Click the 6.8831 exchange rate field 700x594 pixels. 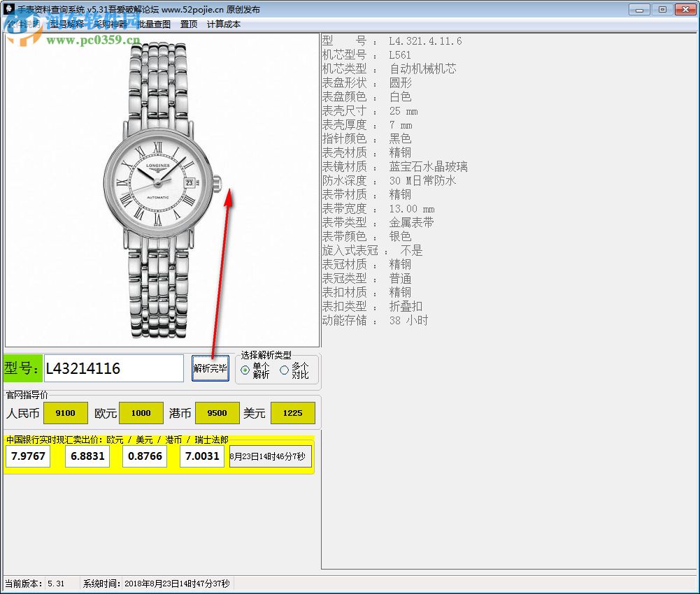[x=87, y=456]
